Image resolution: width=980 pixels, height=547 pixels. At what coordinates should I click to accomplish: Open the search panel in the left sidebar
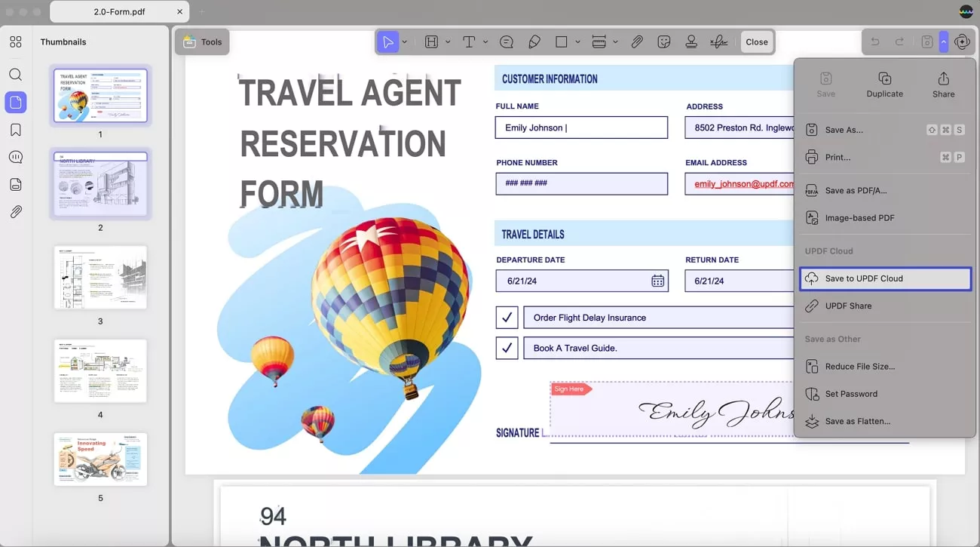[x=16, y=75]
